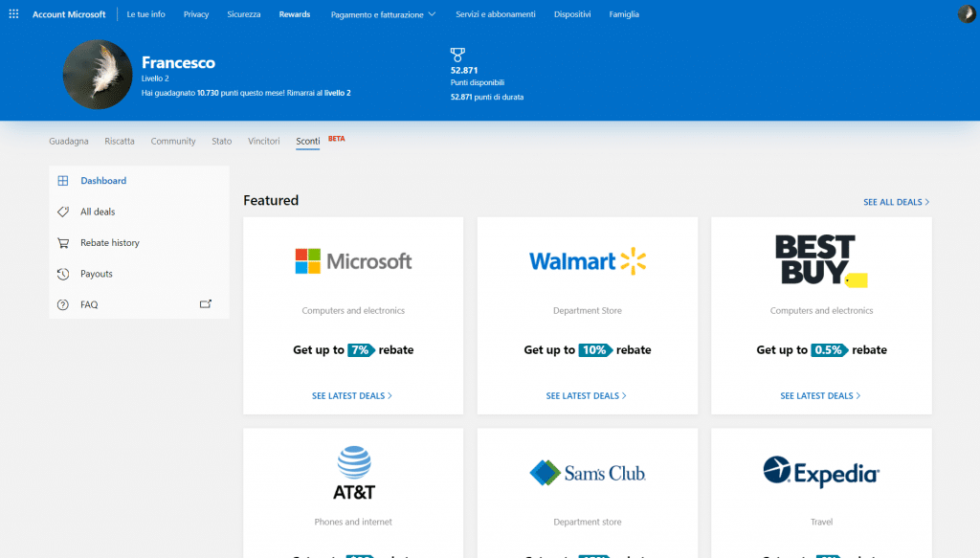Open See Latest Deals for Microsoft
Image resolution: width=980 pixels, height=558 pixels.
(x=352, y=395)
